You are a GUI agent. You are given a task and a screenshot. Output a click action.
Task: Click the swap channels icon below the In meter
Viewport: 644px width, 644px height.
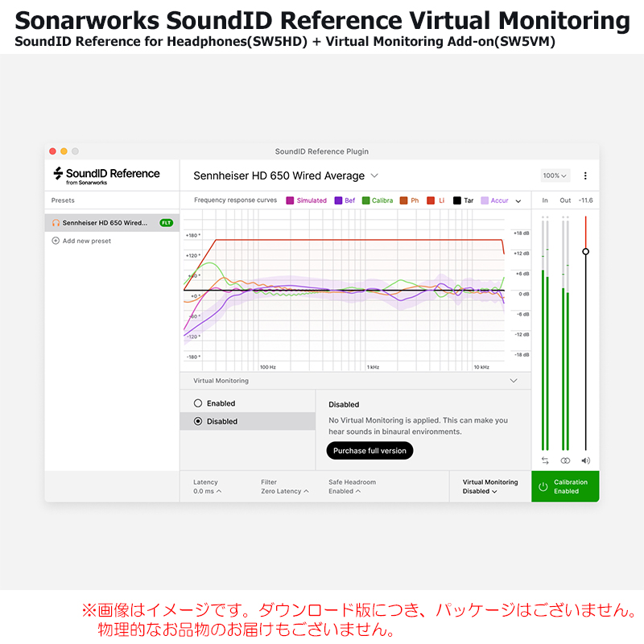point(545,460)
